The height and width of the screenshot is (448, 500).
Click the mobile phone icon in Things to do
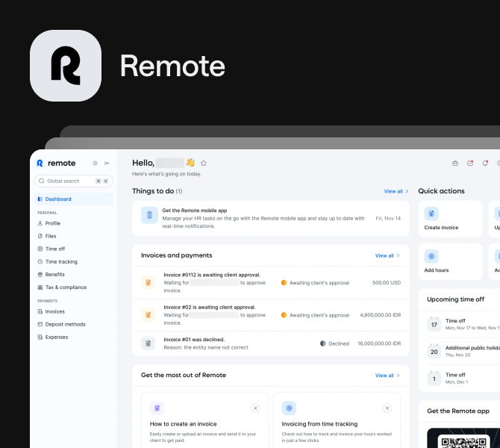149,215
